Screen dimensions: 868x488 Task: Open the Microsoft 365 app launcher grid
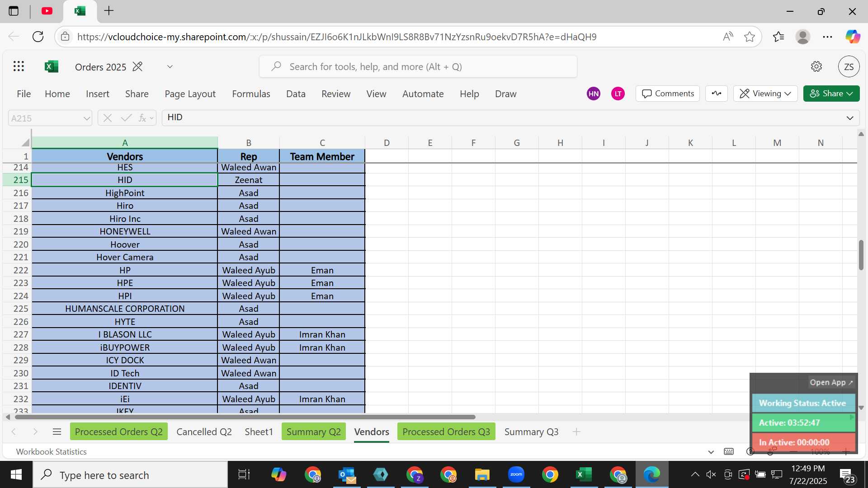(19, 66)
